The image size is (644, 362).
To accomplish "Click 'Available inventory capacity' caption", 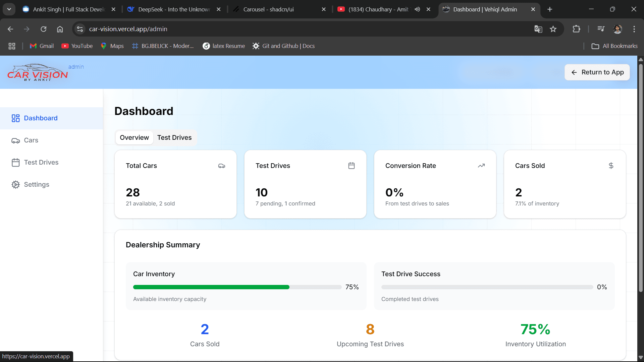I will pos(170,299).
